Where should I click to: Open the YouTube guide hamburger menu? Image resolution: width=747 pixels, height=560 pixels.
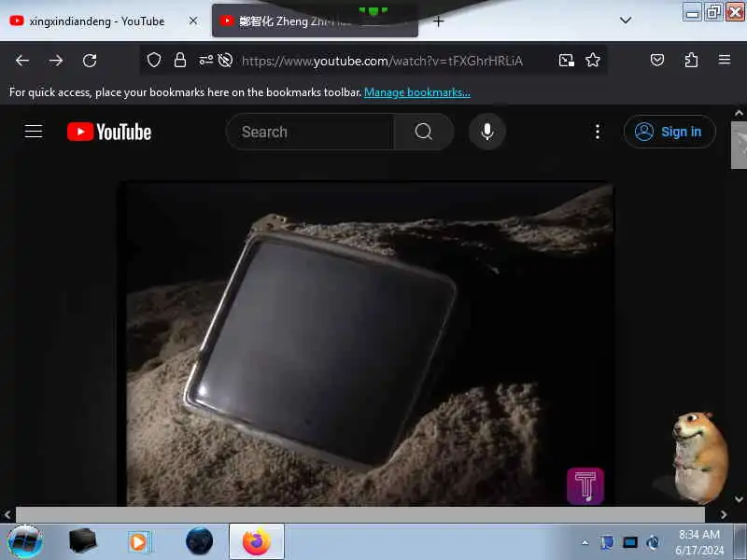34,131
